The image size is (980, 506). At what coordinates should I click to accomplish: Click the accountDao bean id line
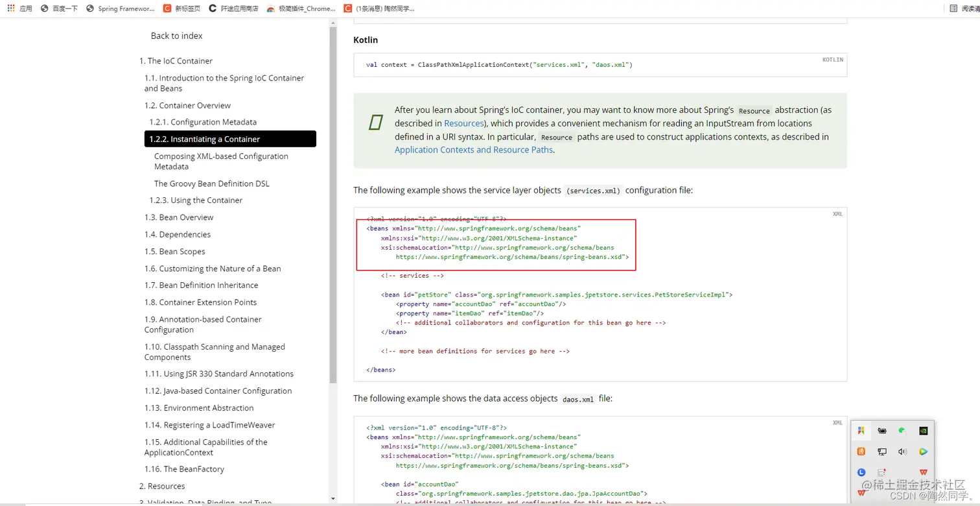click(419, 484)
